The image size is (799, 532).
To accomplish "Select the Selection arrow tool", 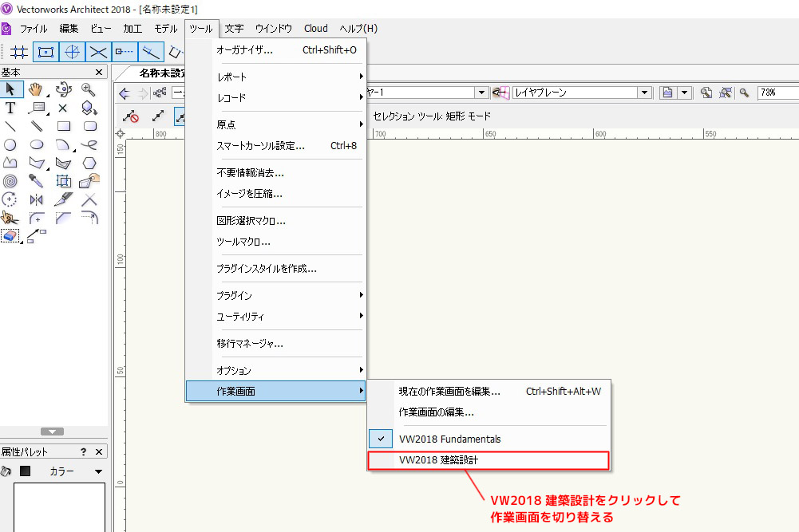I will [x=10, y=89].
